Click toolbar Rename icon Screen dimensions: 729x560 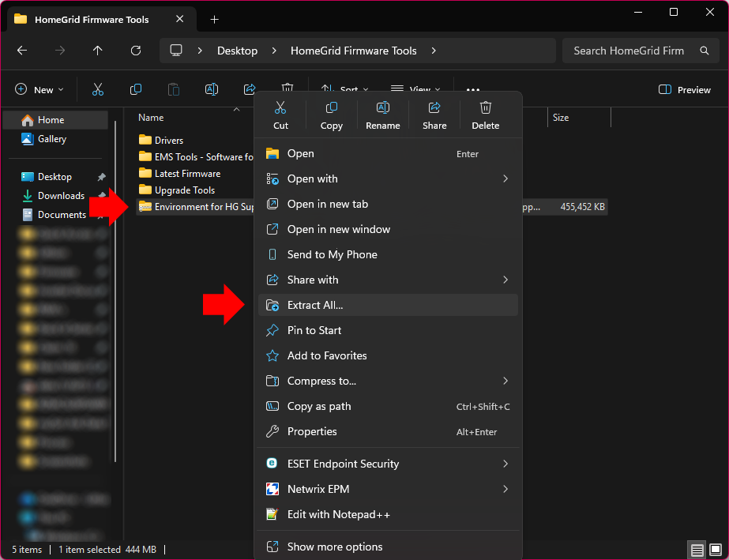click(212, 89)
